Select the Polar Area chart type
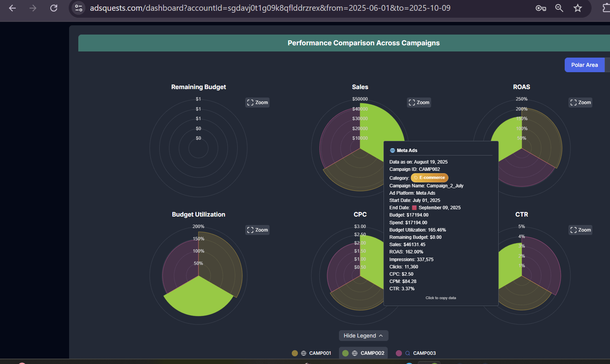The width and height of the screenshot is (610, 364). tap(584, 65)
